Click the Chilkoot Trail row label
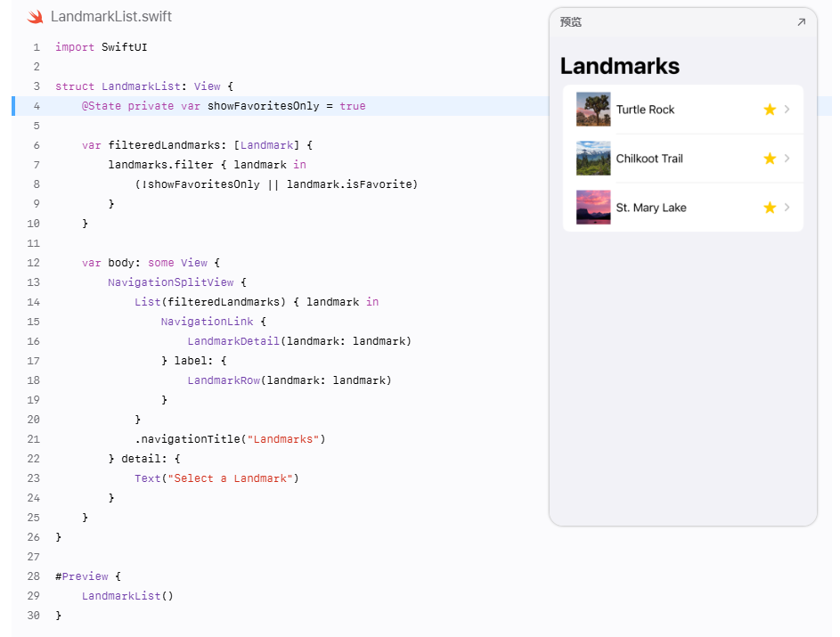840x637 pixels. click(x=649, y=159)
